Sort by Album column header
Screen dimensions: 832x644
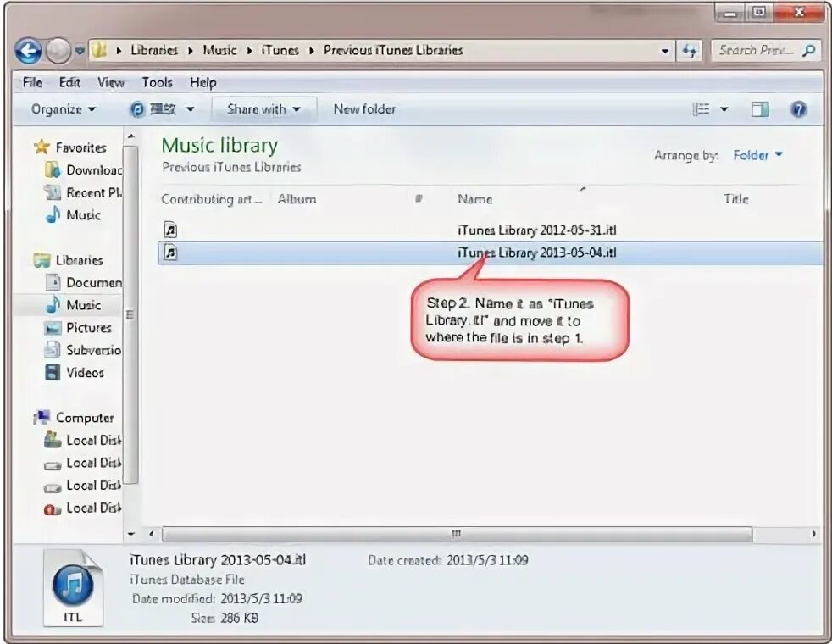[297, 199]
